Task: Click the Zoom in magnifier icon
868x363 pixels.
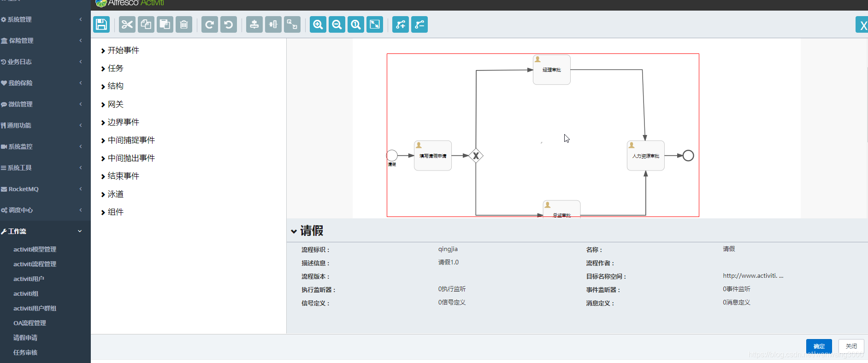Action: (x=318, y=24)
